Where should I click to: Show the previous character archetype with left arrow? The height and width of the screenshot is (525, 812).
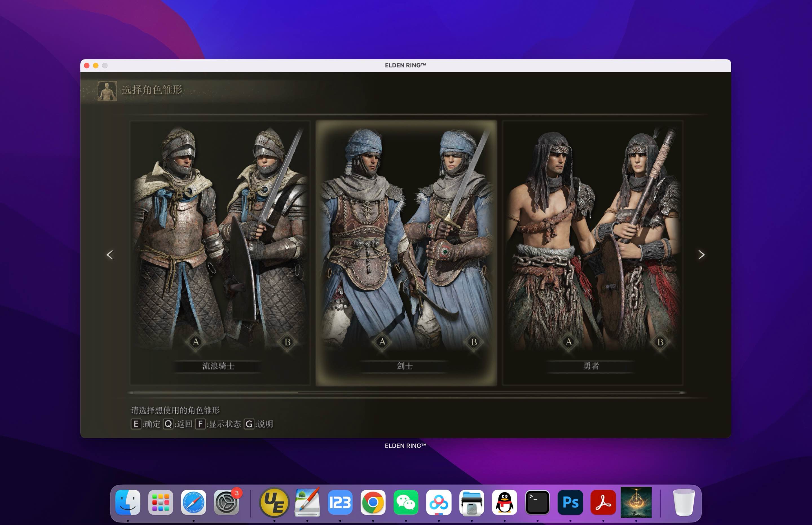[x=110, y=255]
